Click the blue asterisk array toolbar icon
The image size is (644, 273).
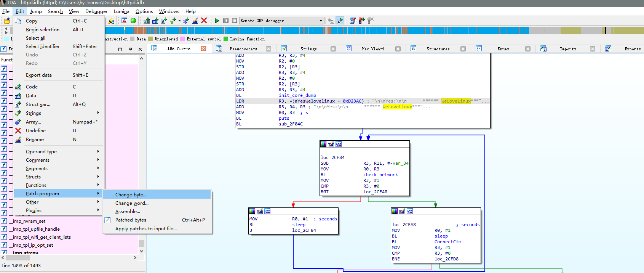(186, 21)
